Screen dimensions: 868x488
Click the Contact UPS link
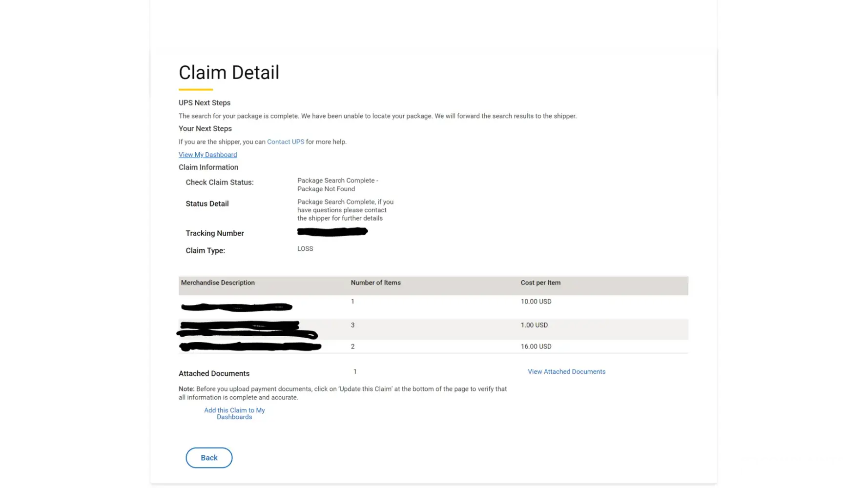coord(286,142)
